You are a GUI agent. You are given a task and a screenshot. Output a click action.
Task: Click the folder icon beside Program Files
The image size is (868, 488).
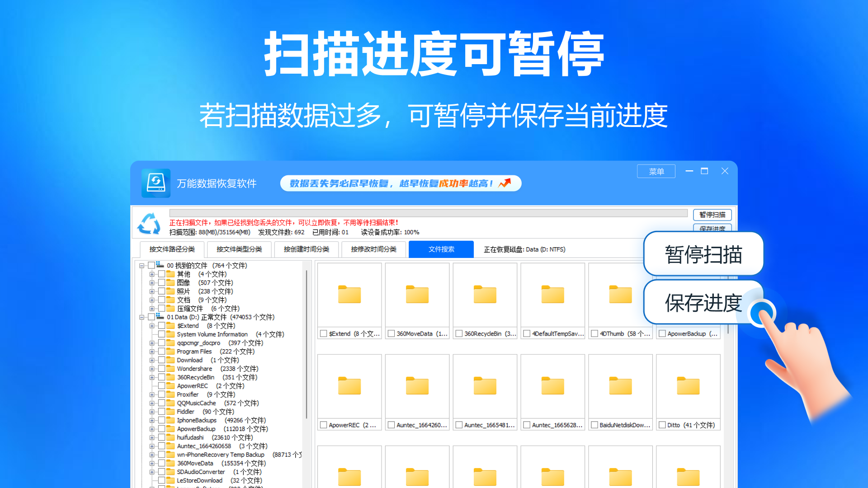coord(170,351)
